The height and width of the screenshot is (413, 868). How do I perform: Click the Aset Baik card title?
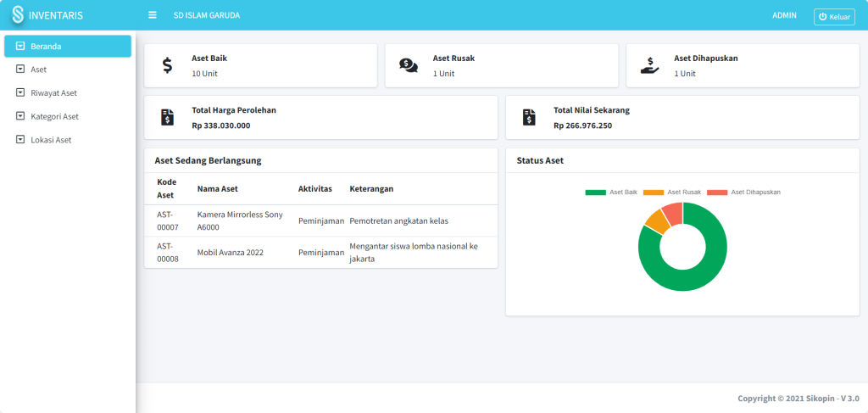[209, 58]
